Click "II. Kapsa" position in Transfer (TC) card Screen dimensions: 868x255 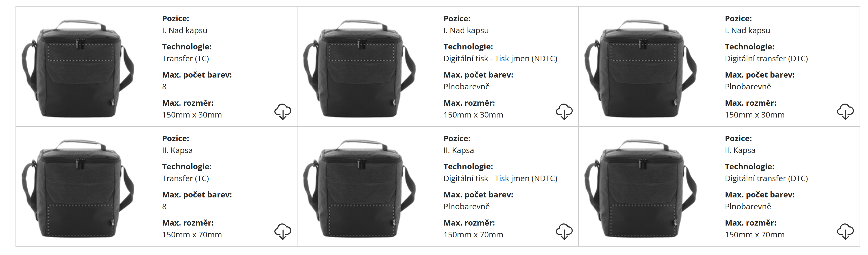click(177, 151)
